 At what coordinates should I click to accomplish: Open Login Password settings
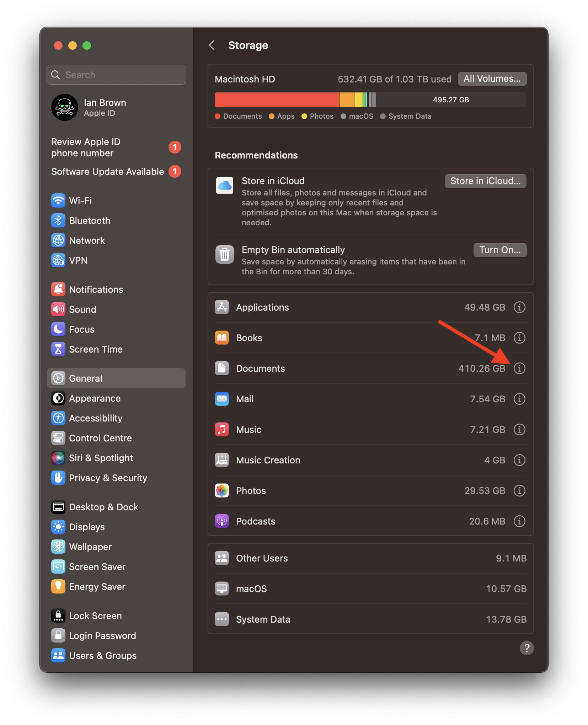coord(116,636)
